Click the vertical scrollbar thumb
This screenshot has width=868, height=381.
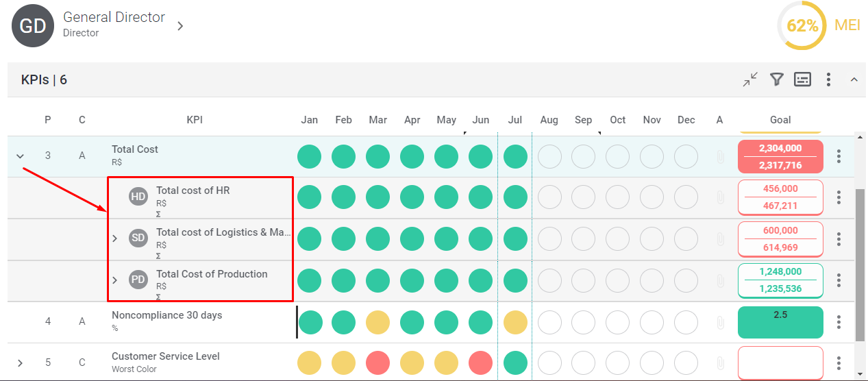pos(861,265)
